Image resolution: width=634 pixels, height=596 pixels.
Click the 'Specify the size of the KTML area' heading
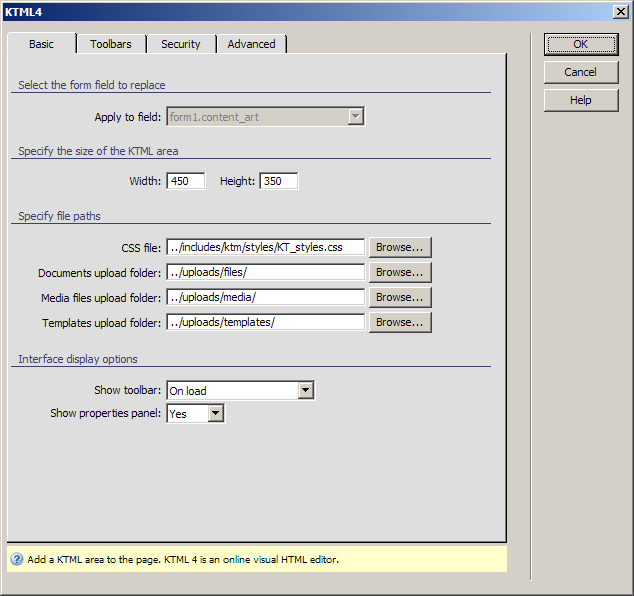point(98,151)
